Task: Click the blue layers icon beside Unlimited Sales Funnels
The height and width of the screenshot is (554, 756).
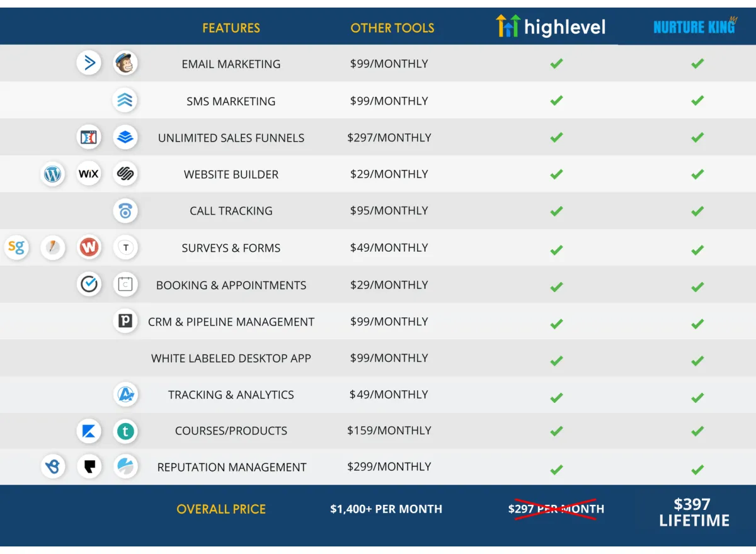Action: [x=125, y=137]
